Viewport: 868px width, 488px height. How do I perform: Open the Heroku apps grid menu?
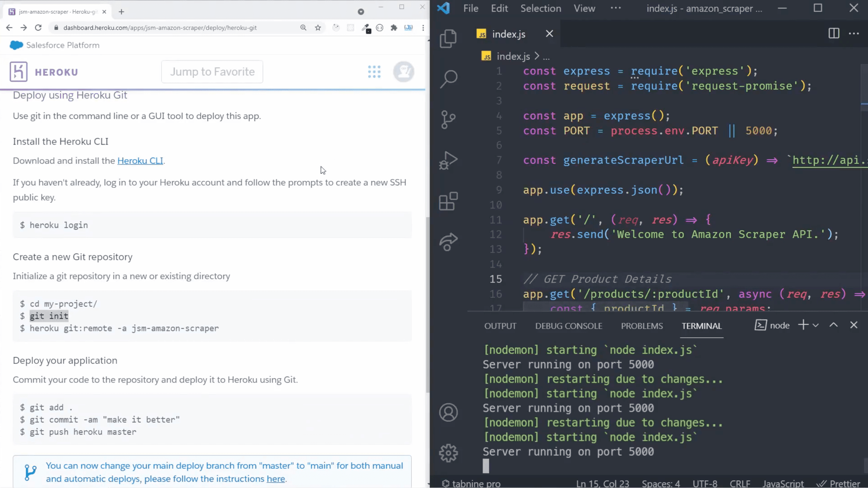[374, 72]
